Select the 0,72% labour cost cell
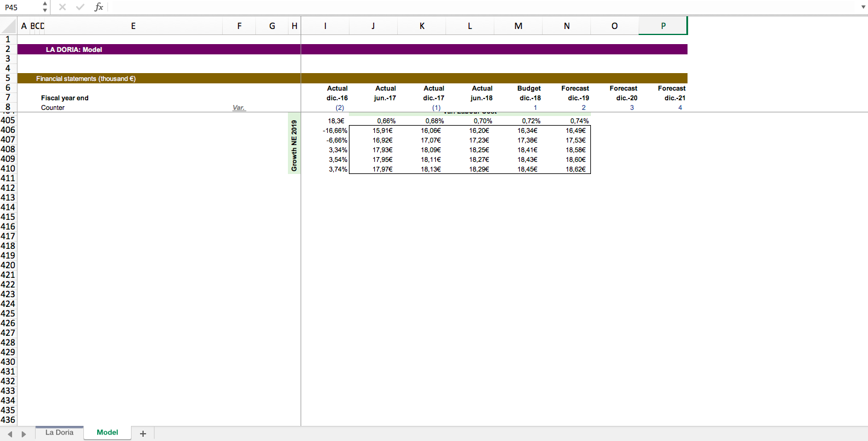 coord(518,120)
